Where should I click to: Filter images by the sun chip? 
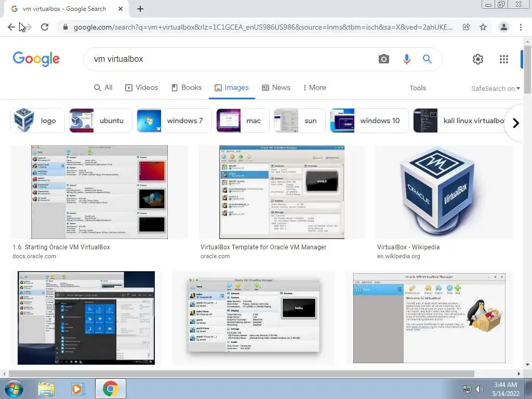(299, 121)
